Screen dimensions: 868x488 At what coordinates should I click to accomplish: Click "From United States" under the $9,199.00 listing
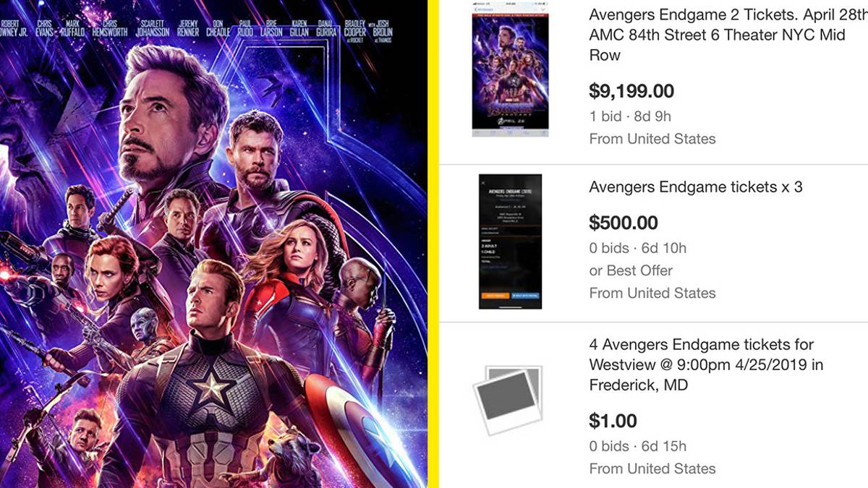point(652,139)
